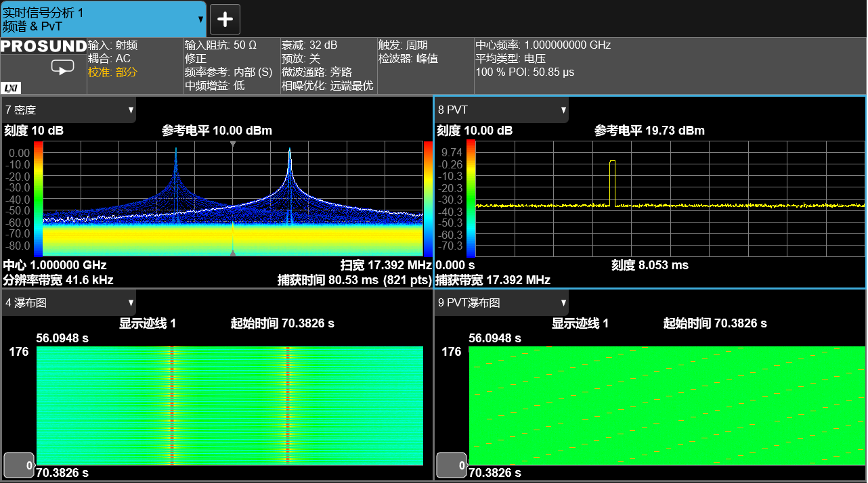
Task: Expand the 8 PVT window selector
Action: tap(563, 110)
